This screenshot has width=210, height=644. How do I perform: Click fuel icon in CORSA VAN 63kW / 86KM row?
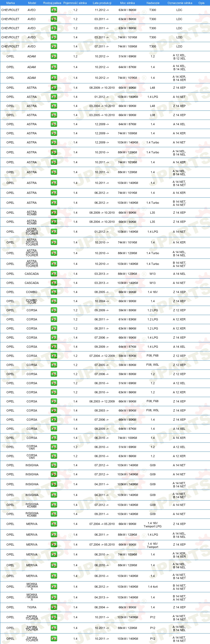(x=54, y=456)
